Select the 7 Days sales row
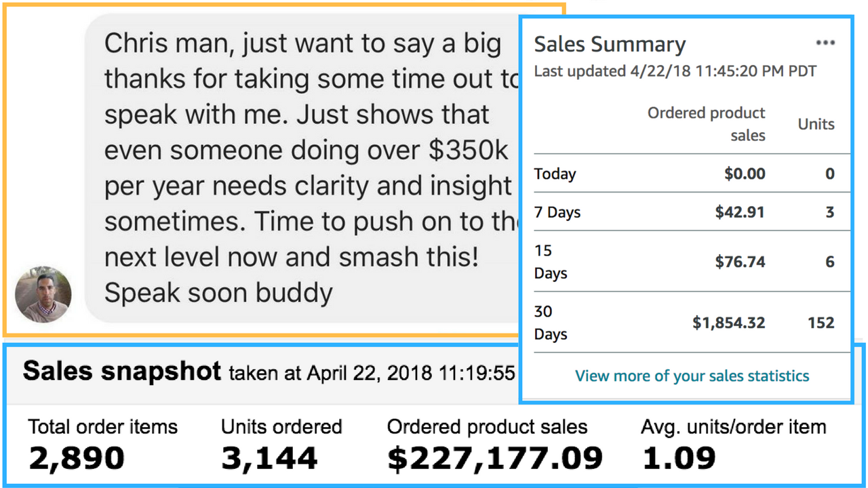This screenshot has width=868, height=488. (x=692, y=212)
